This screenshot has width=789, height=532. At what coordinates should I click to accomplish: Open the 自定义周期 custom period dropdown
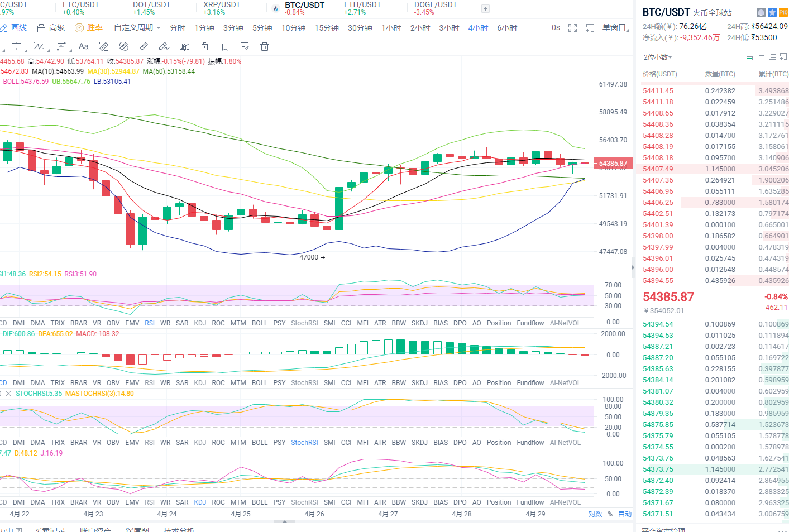(137, 28)
